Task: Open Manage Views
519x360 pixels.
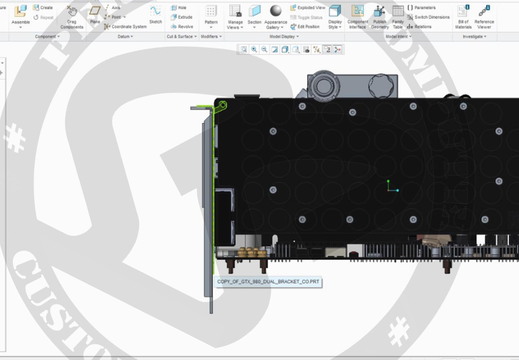Action: pyautogui.click(x=235, y=17)
